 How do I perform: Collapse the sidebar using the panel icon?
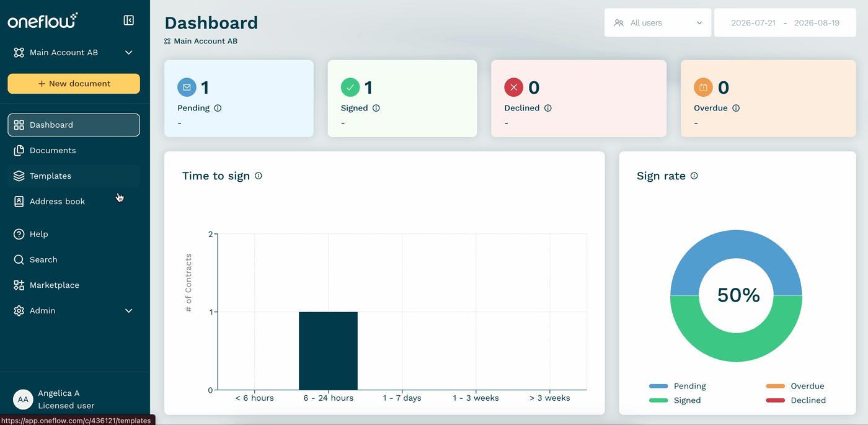(x=129, y=20)
